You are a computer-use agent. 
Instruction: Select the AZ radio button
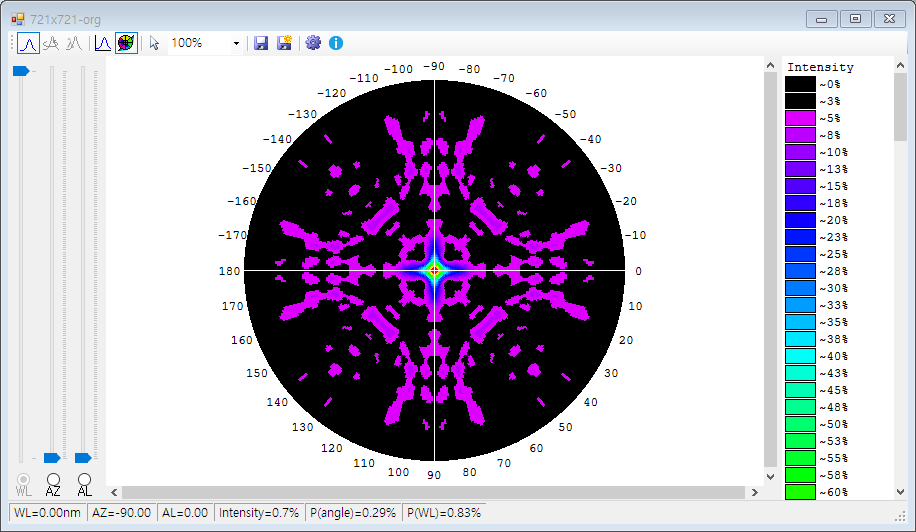[53, 479]
